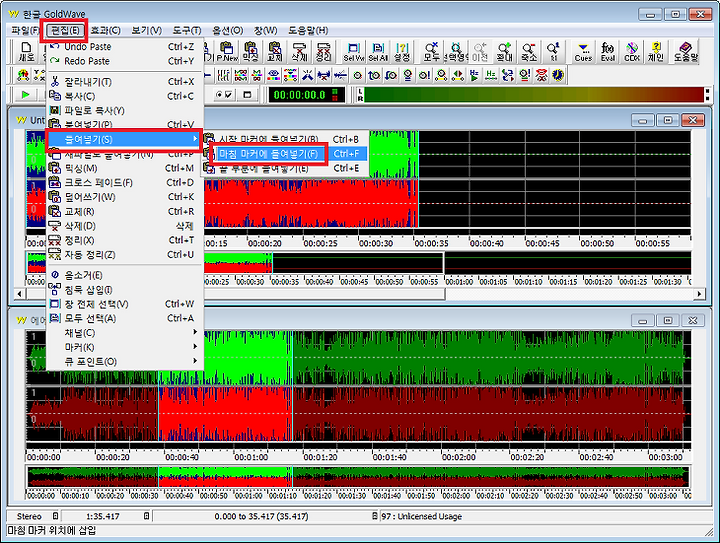
Task: Click the small window-shaped button beside time display
Action: pyautogui.click(x=248, y=95)
